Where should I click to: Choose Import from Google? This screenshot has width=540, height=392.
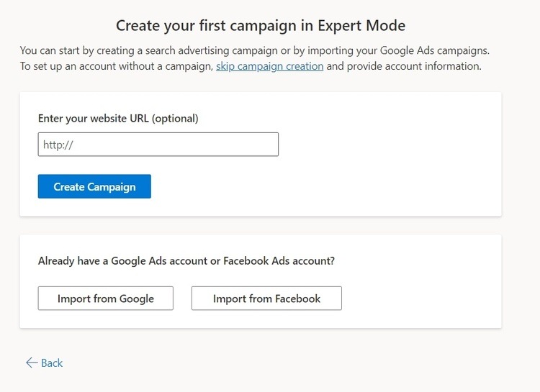tap(105, 298)
